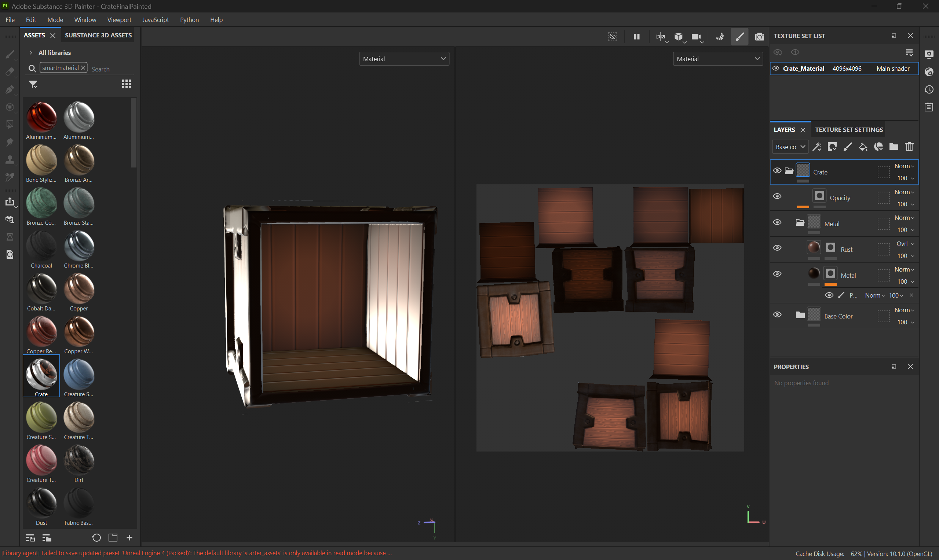Switch to Texture Set Settings tab
Screen dimensions: 939x560
[849, 130]
